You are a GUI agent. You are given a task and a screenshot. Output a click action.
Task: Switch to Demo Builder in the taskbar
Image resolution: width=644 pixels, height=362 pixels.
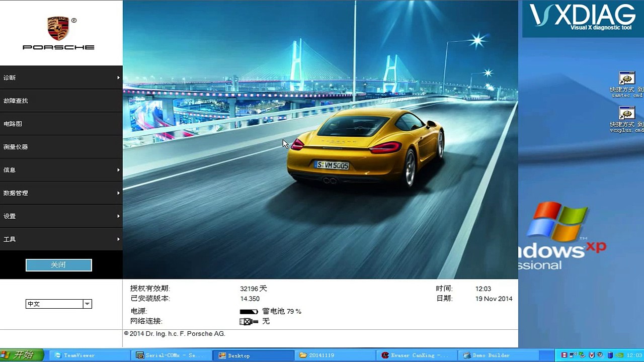(x=499, y=355)
